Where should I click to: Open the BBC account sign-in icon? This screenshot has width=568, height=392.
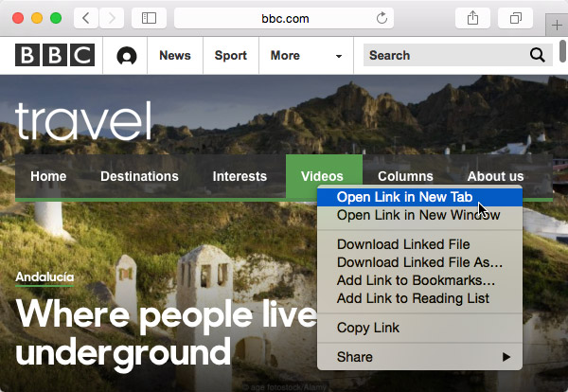point(126,56)
